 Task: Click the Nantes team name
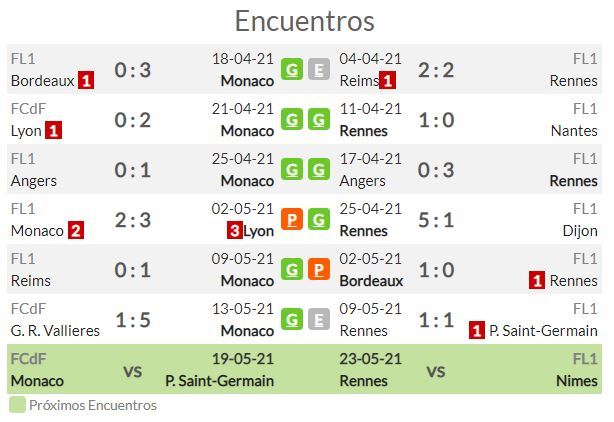coord(574,131)
